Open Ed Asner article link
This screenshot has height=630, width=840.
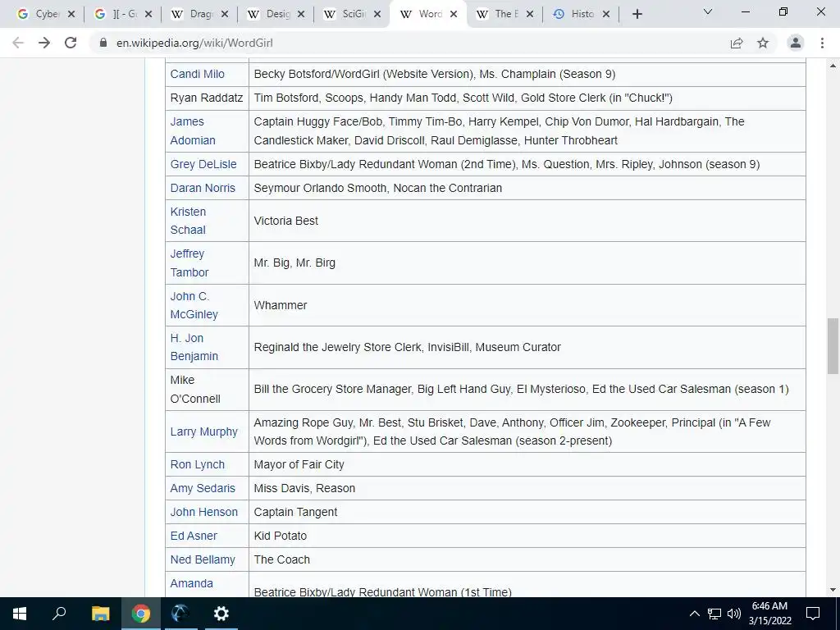(x=194, y=536)
